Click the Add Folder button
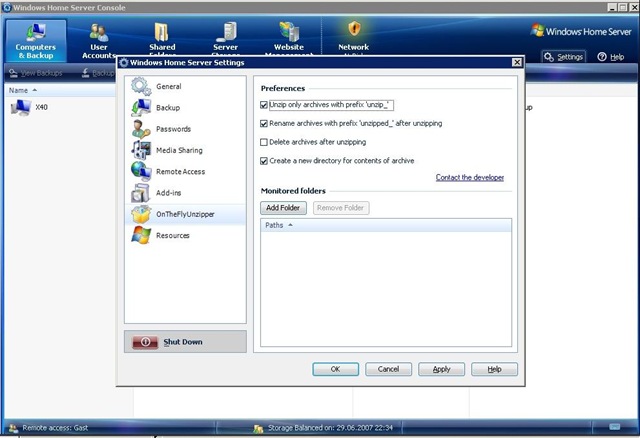 click(283, 208)
